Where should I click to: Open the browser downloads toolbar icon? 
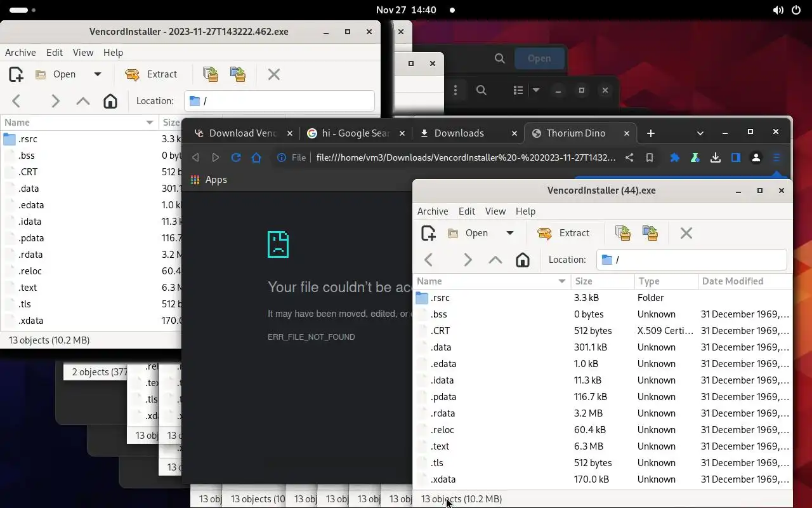(x=716, y=157)
